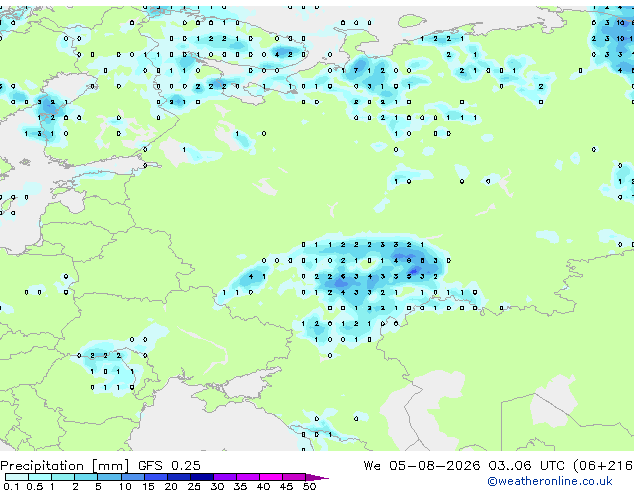Click the '20' legend scale label
This screenshot has height=490, width=634.
pyautogui.click(x=171, y=486)
